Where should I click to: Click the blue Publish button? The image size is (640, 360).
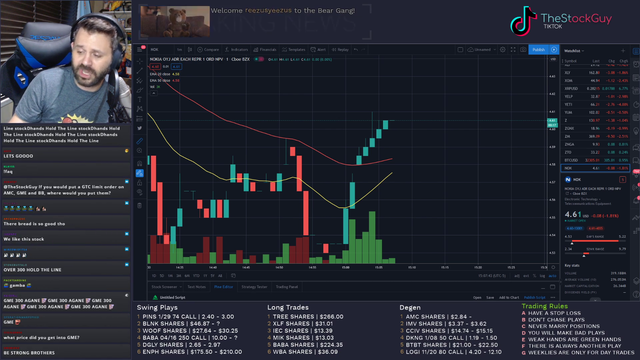tap(539, 49)
